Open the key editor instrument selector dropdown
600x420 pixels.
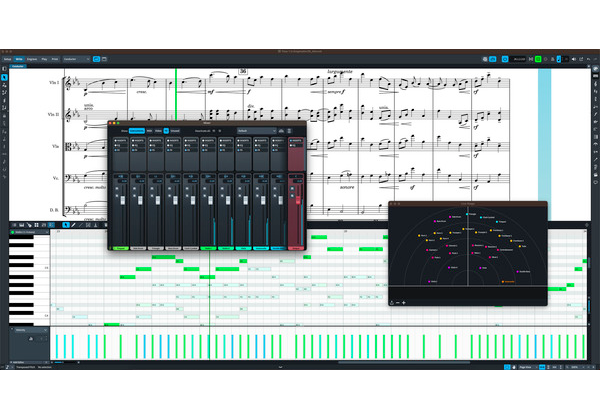(29, 232)
